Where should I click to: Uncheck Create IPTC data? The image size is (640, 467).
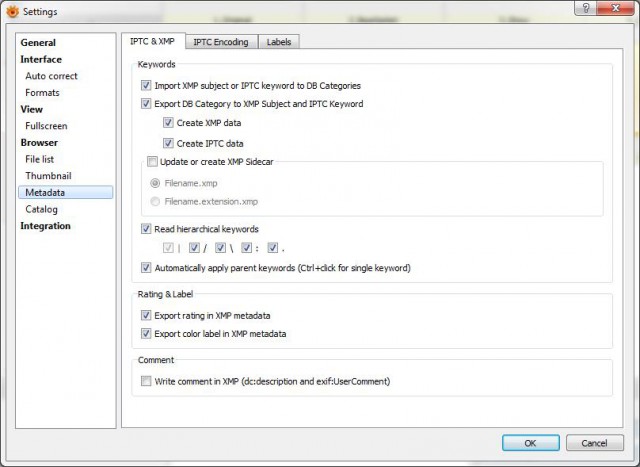(x=168, y=143)
